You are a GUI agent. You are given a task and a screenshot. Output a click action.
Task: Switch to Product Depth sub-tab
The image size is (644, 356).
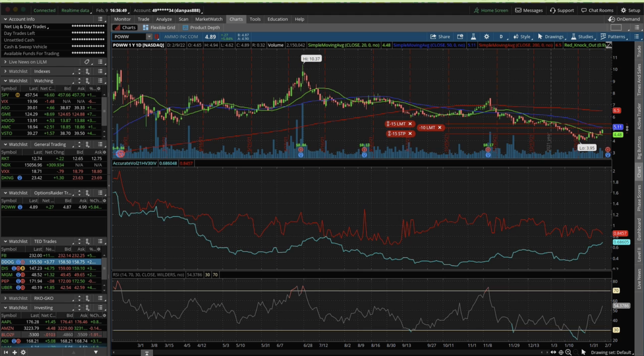pyautogui.click(x=201, y=27)
